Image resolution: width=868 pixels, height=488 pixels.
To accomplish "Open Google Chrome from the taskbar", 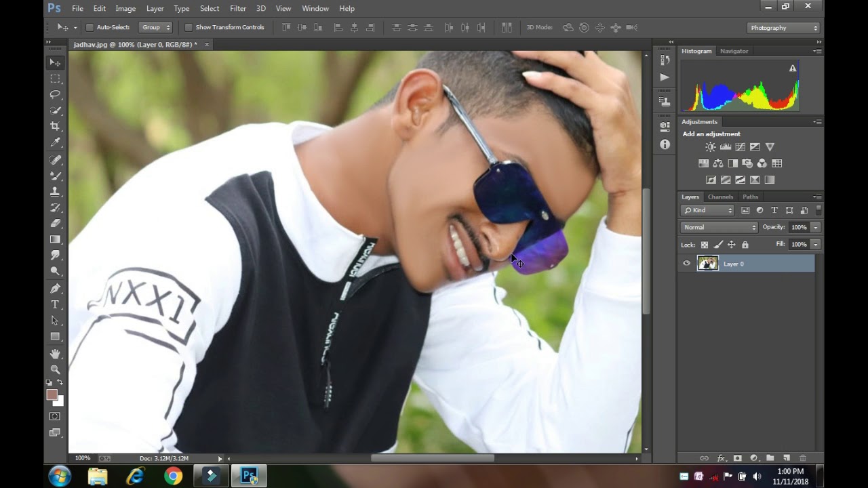I will coord(173,476).
